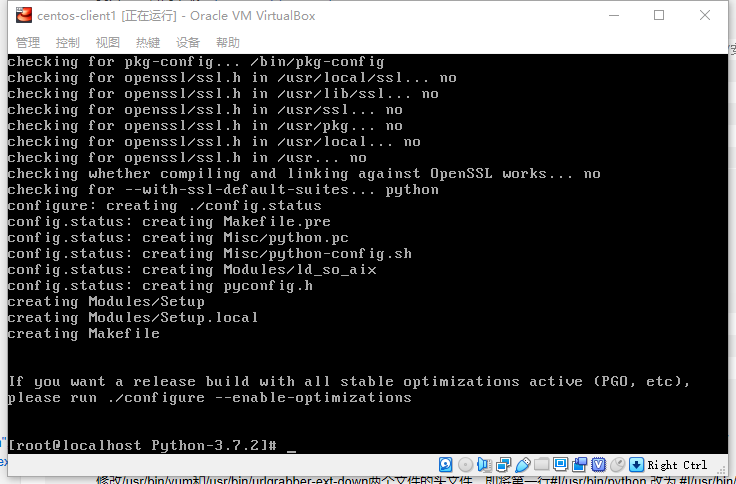Click the display monitor status icon
This screenshot has width=736, height=484.
point(560,465)
